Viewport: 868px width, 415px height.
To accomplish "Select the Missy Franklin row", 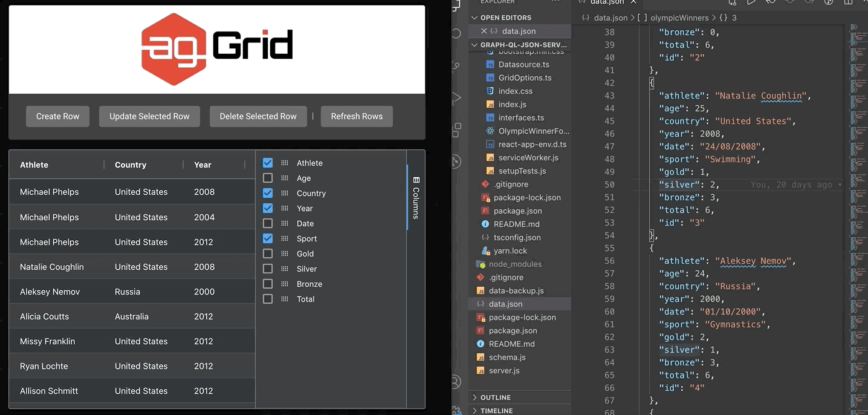I will [132, 341].
